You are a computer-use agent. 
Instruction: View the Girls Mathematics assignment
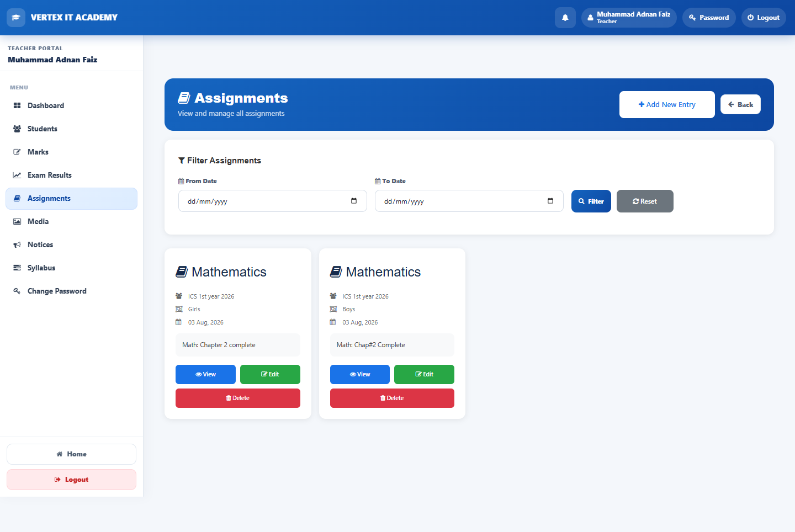205,374
